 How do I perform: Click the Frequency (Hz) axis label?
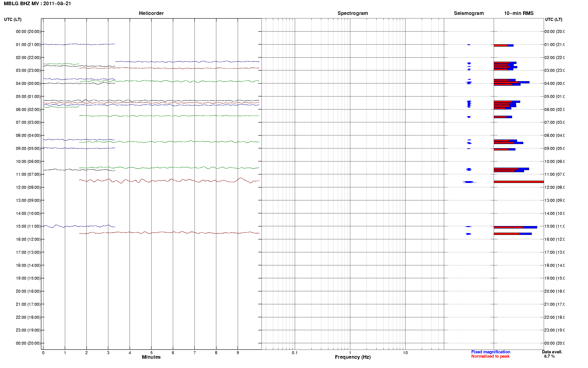tap(353, 357)
